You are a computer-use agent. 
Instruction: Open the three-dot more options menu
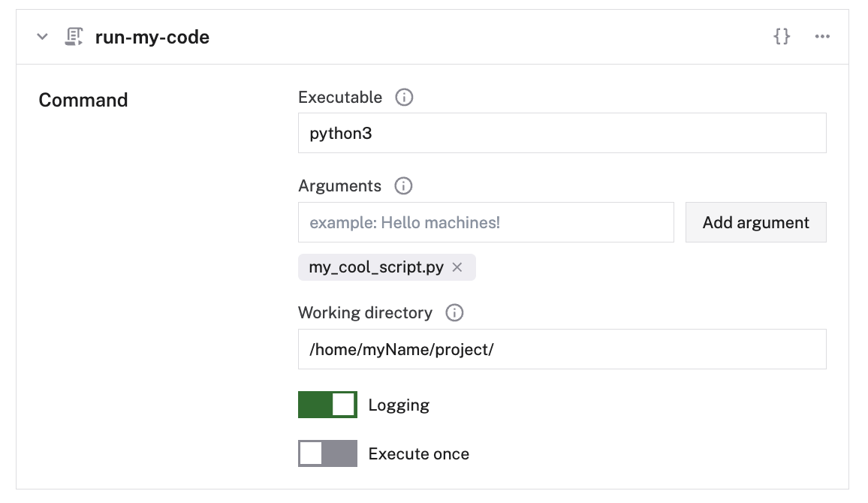822,37
